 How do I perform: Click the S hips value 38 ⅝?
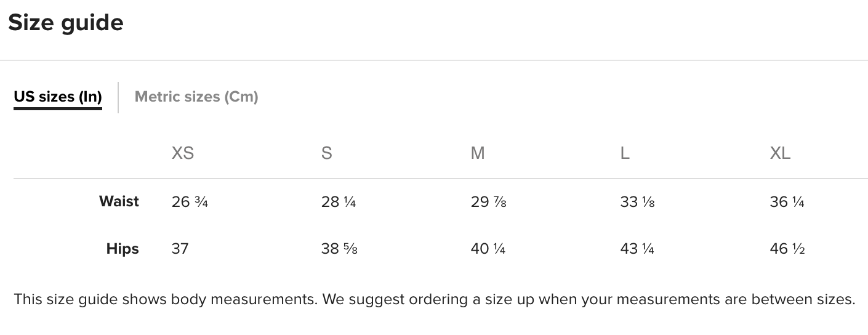(x=339, y=249)
